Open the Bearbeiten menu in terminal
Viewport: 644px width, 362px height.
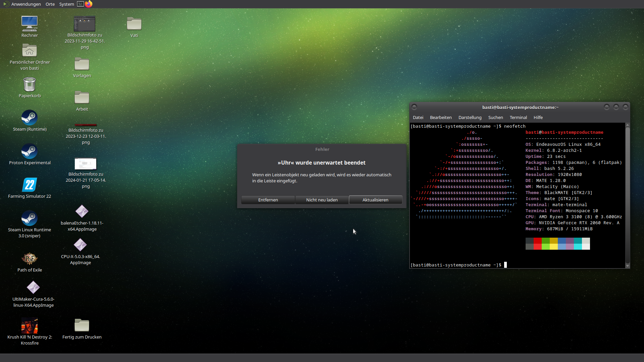tap(441, 117)
